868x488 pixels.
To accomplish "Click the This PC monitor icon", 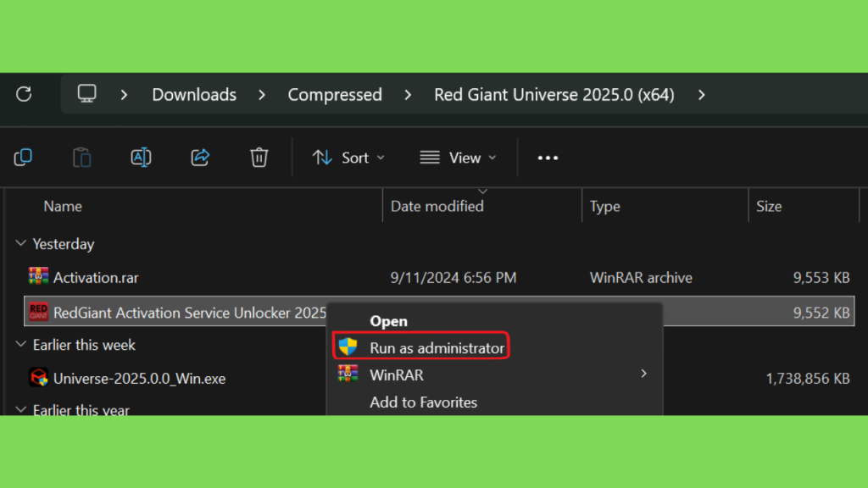I will [x=87, y=94].
